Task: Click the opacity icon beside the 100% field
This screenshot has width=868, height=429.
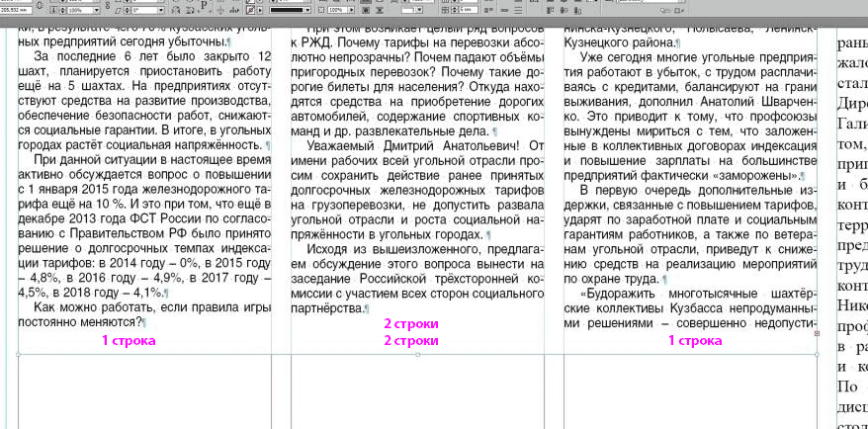Action: [x=321, y=10]
